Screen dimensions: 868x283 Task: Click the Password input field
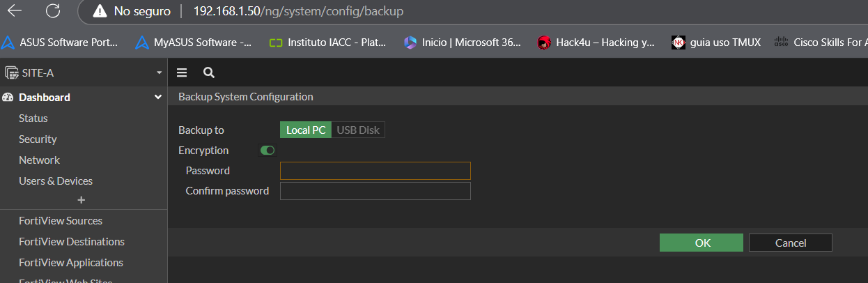point(375,171)
